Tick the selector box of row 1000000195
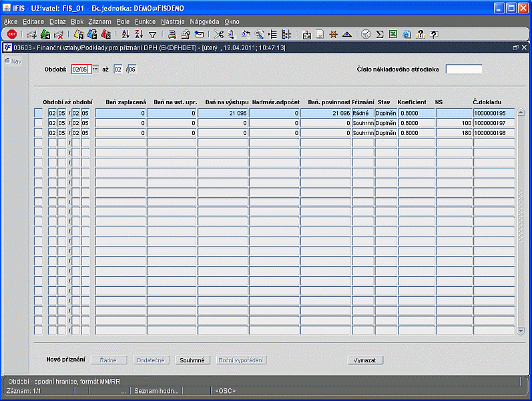The width and height of the screenshot is (532, 401). [38, 113]
